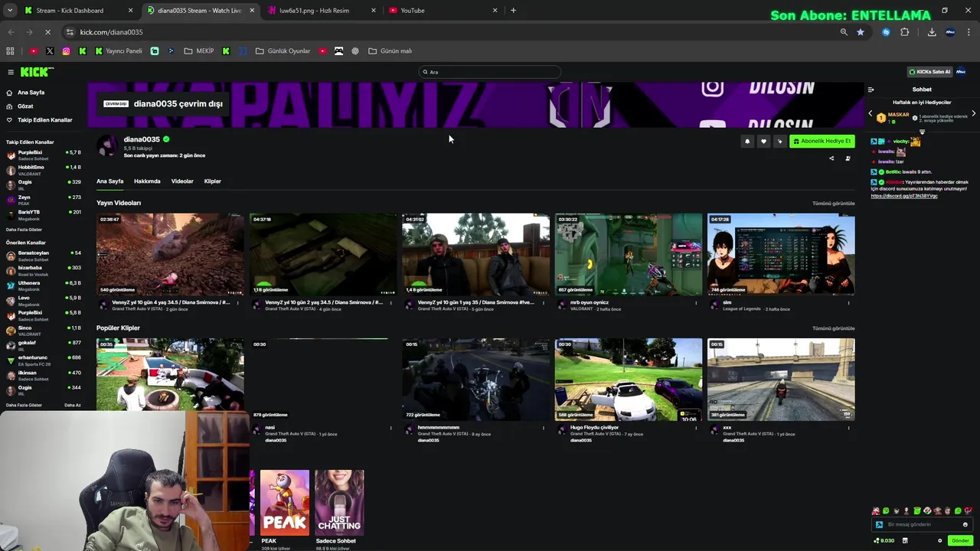This screenshot has height=551, width=980.
Task: Open PurpleBixi in followed channels list
Action: (x=44, y=155)
